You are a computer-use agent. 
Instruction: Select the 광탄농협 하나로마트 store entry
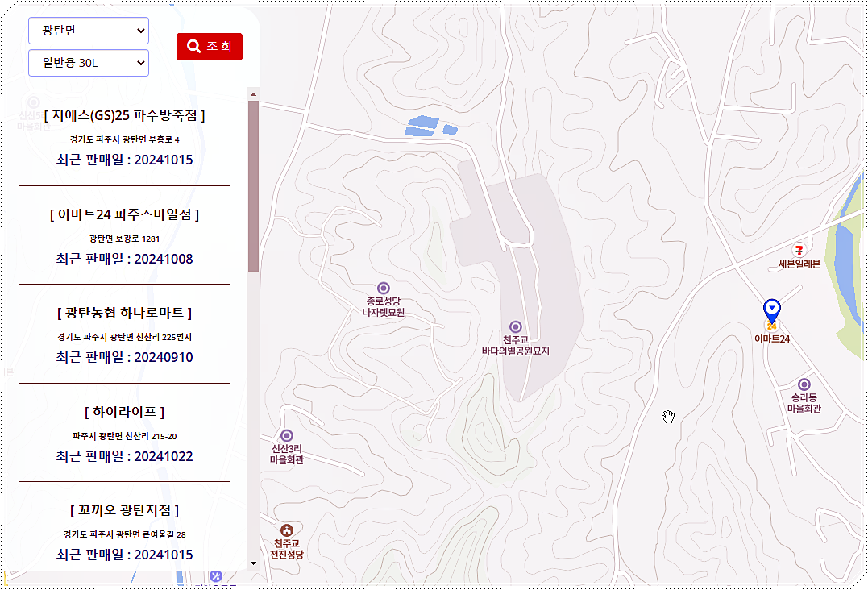[x=125, y=334]
